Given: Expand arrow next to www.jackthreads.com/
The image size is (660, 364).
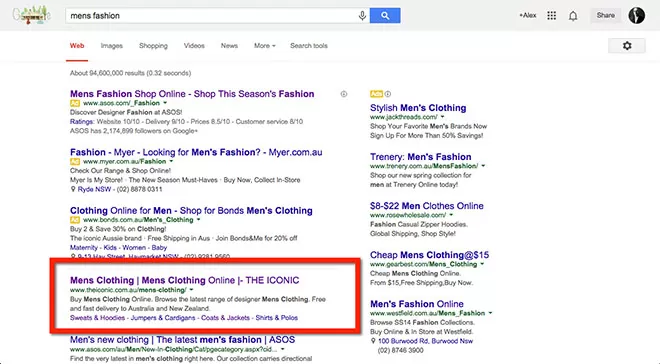Looking at the screenshot, I should (443, 117).
